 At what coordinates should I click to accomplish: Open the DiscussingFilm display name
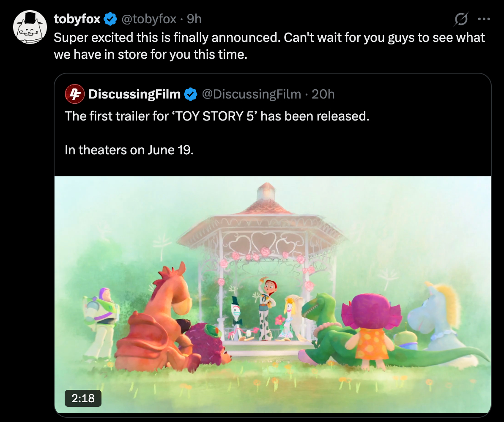pos(134,94)
